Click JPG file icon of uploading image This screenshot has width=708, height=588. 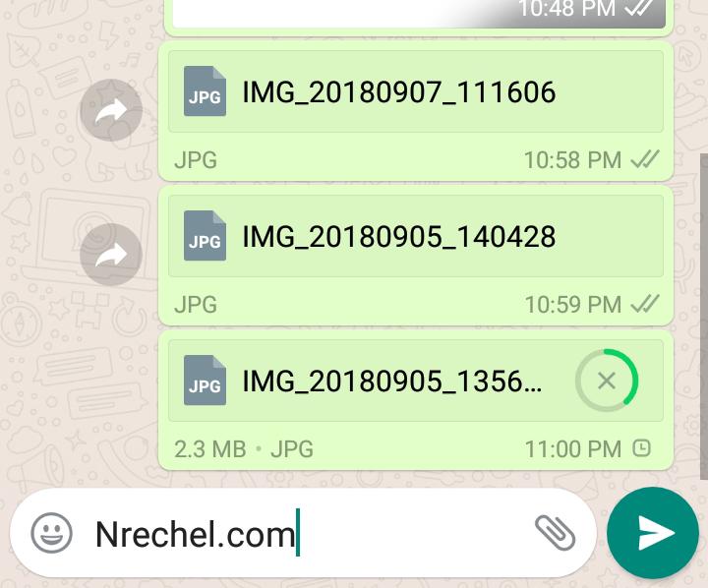tap(205, 381)
